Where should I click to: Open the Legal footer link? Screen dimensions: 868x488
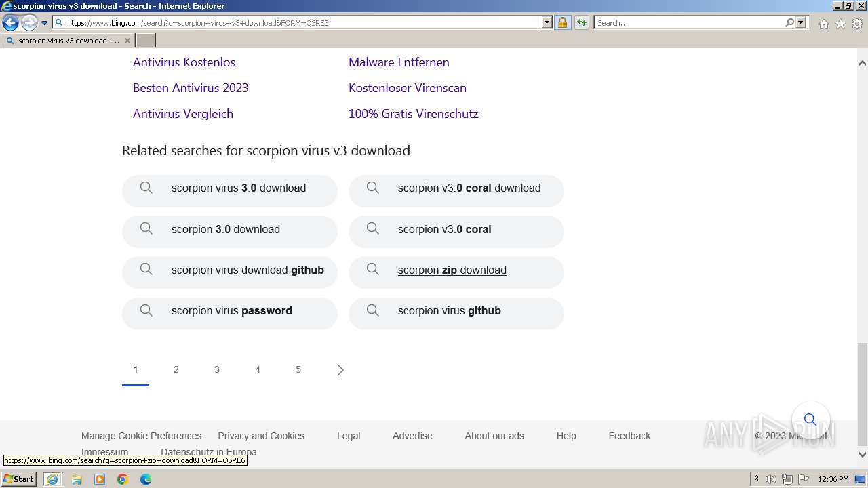pos(349,436)
